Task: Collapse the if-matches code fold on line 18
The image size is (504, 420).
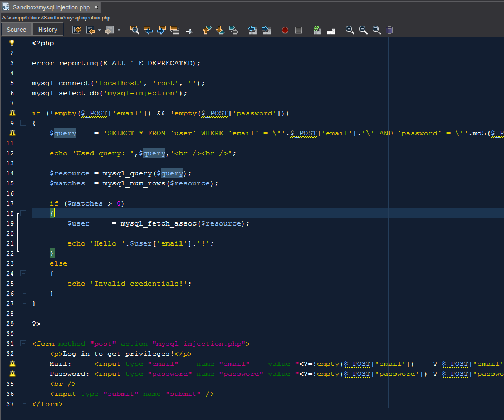Action: coord(22,213)
